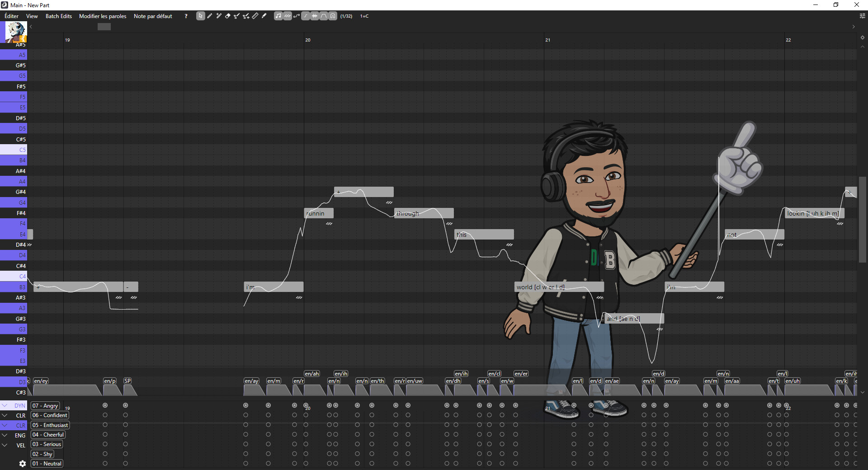This screenshot has height=470, width=868.
Task: Select the Draw Pitch tool
Action: tap(237, 16)
